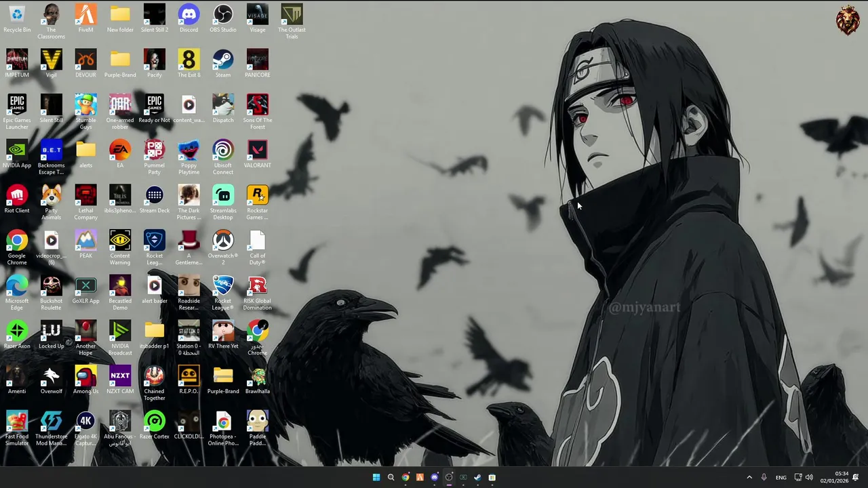Open Fast Food Simulator icon
Viewport: 868px width, 488px height.
[x=17, y=428]
